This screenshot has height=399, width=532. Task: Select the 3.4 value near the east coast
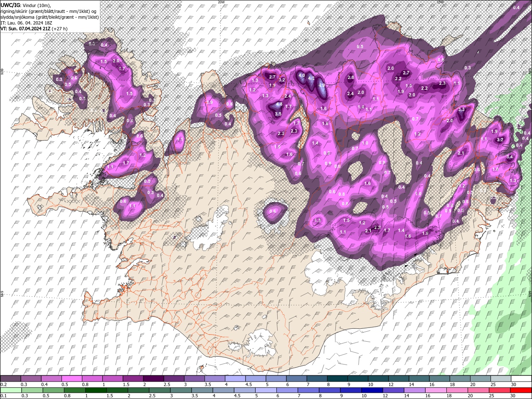click(x=510, y=157)
